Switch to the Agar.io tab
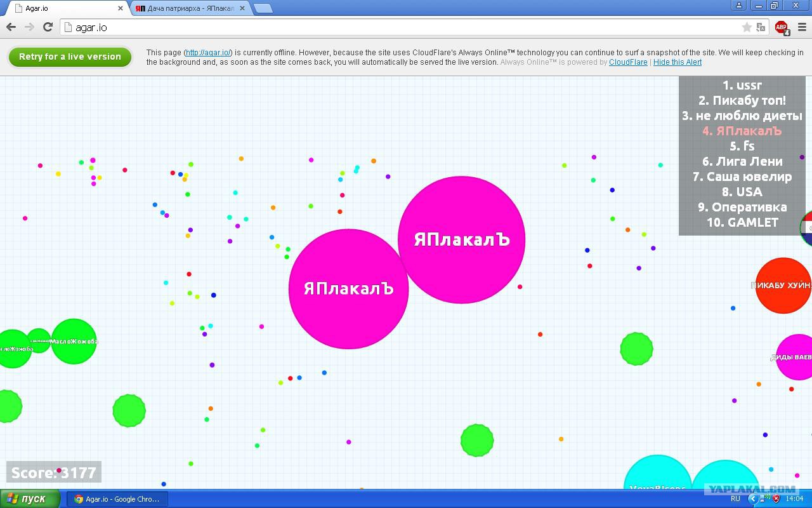This screenshot has height=508, width=812. [x=68, y=8]
